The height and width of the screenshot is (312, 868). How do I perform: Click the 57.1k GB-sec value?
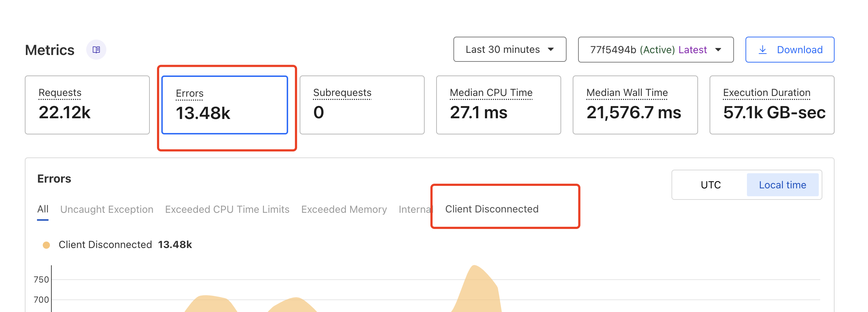click(x=774, y=113)
